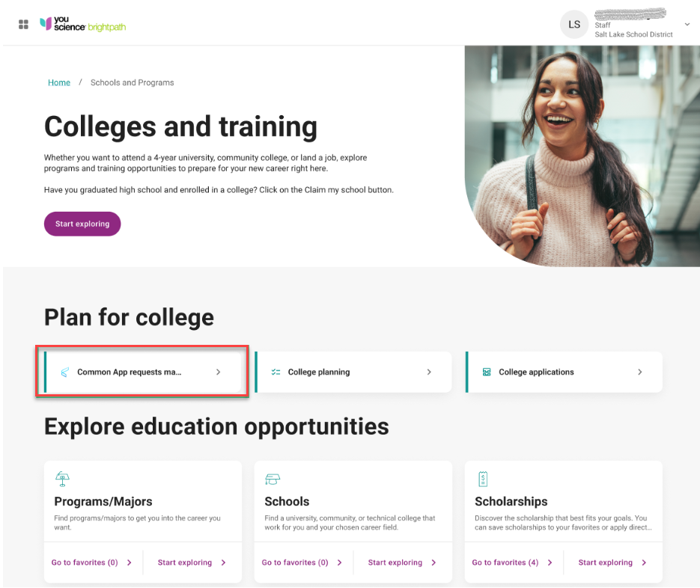Image resolution: width=700 pixels, height=588 pixels.
Task: Click the LS avatar circle
Action: 574,24
